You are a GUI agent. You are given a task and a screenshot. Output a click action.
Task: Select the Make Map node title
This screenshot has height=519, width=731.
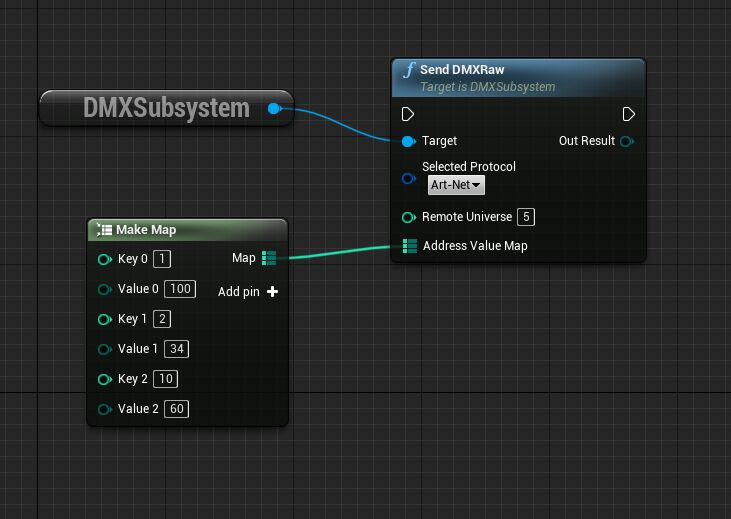coord(146,230)
